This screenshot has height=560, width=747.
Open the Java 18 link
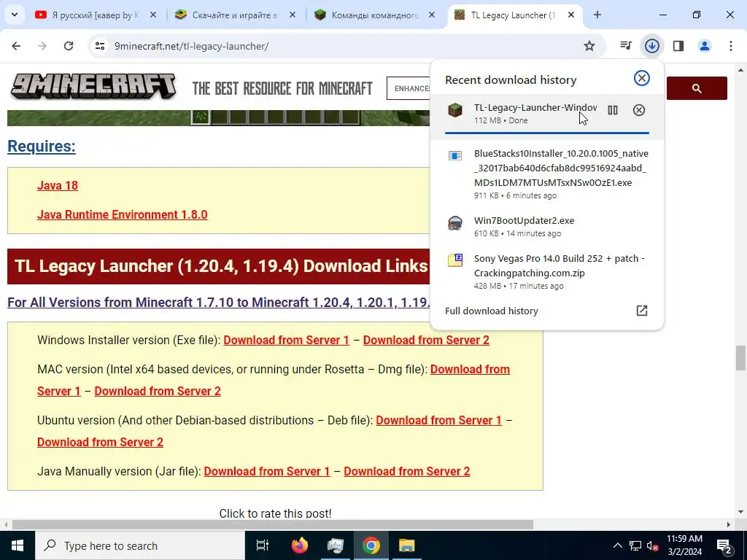58,186
